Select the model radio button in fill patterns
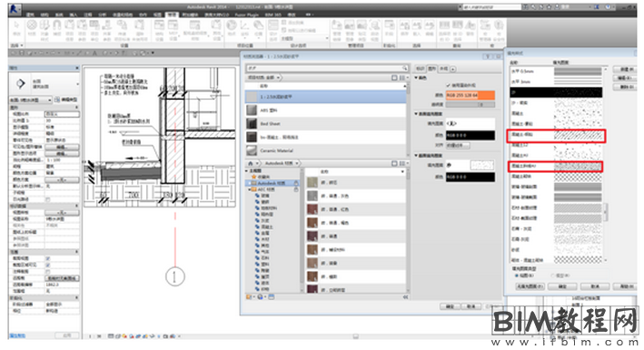The width and height of the screenshot is (644, 350). (552, 275)
